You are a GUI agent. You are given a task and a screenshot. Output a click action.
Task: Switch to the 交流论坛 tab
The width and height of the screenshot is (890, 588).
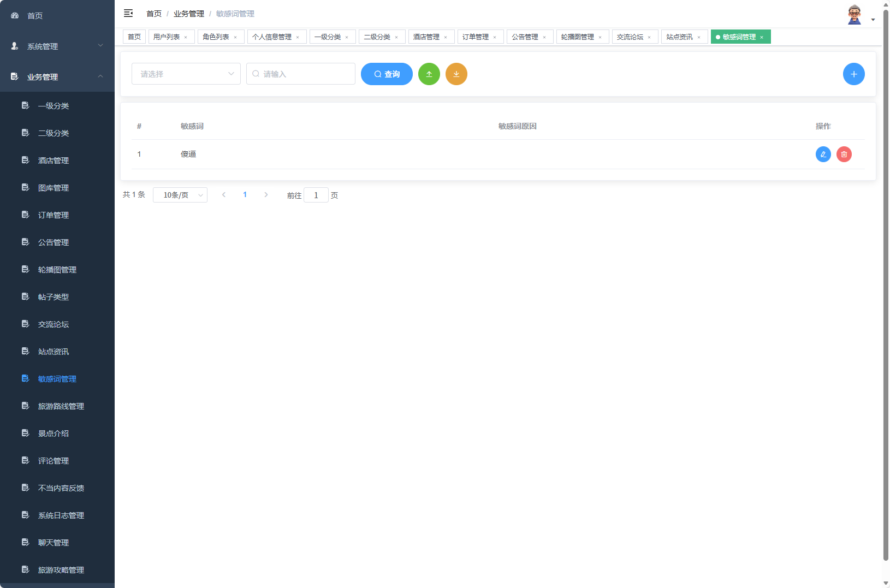point(630,36)
